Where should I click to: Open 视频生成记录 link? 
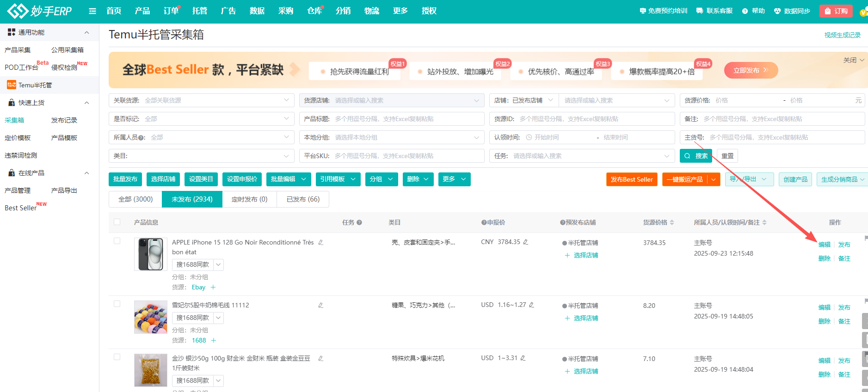point(843,35)
